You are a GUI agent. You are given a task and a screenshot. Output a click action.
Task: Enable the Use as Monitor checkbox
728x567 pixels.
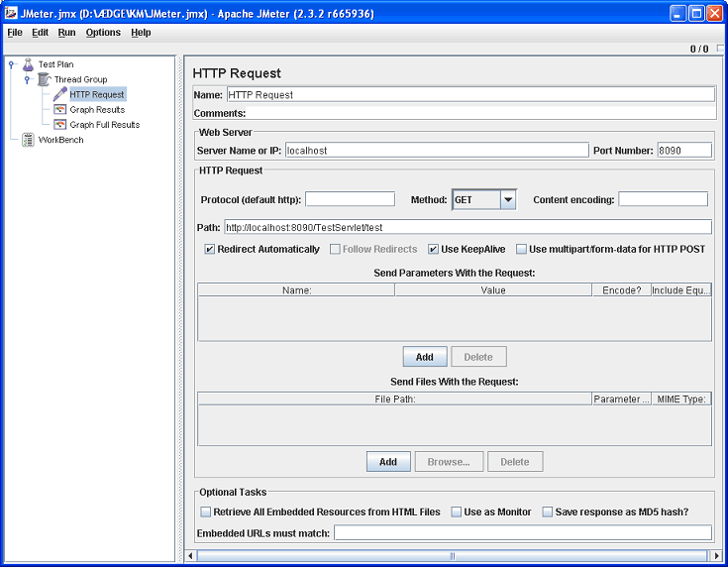457,511
